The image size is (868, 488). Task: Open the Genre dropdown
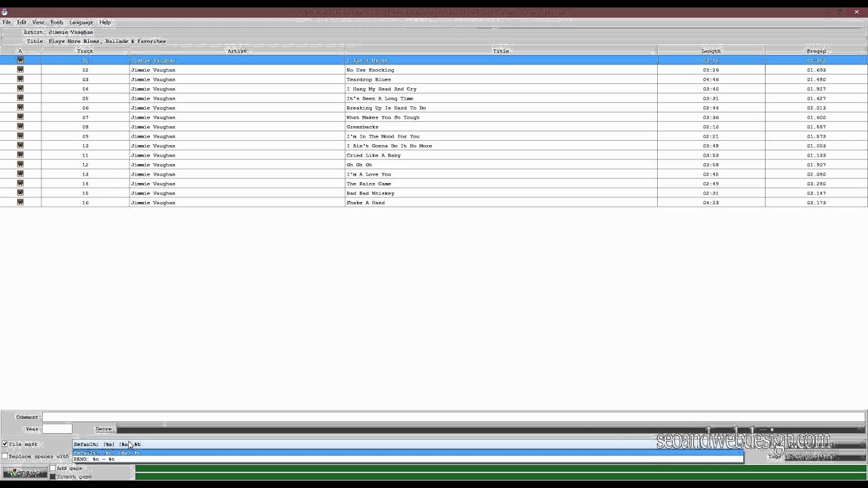point(491,429)
